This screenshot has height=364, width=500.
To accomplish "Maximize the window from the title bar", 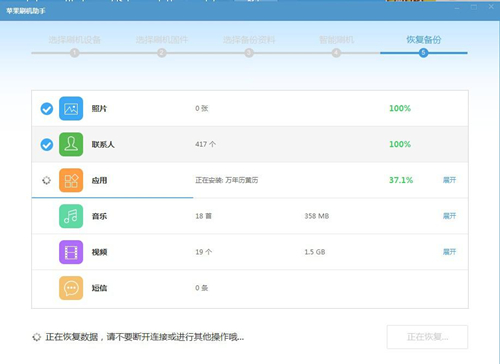I will point(474,7).
